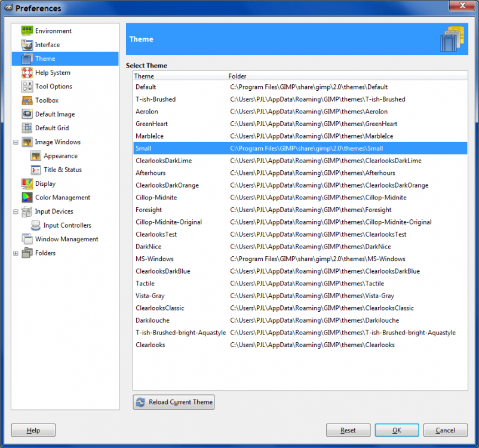Open Display settings via monitor icon
The image size is (479, 448).
coord(27,184)
